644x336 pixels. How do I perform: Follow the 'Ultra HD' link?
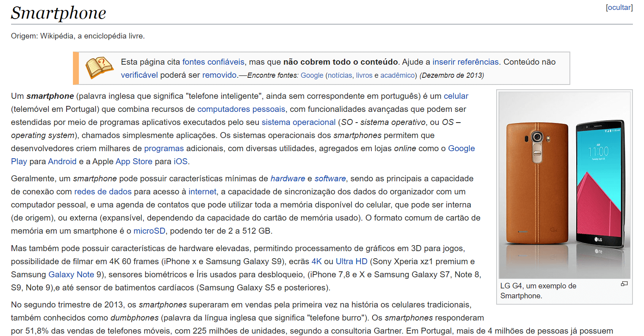(x=352, y=261)
